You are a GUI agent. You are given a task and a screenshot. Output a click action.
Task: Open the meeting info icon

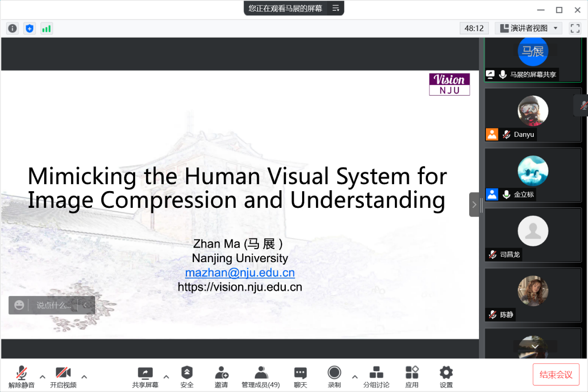12,28
